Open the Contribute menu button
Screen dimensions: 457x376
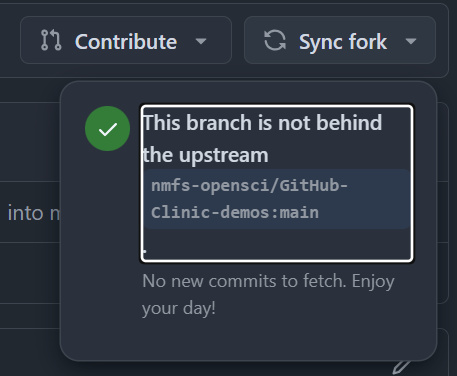click(x=126, y=40)
